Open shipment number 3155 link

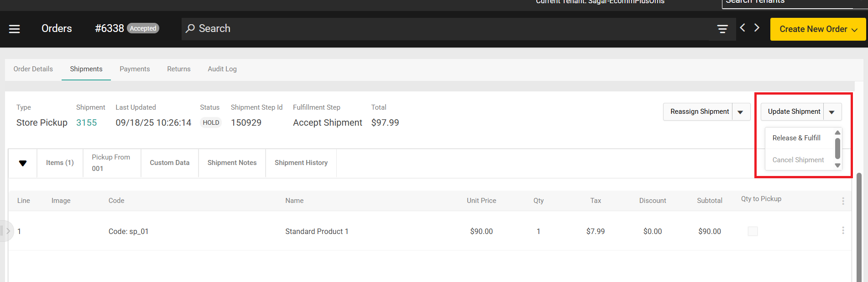(87, 122)
